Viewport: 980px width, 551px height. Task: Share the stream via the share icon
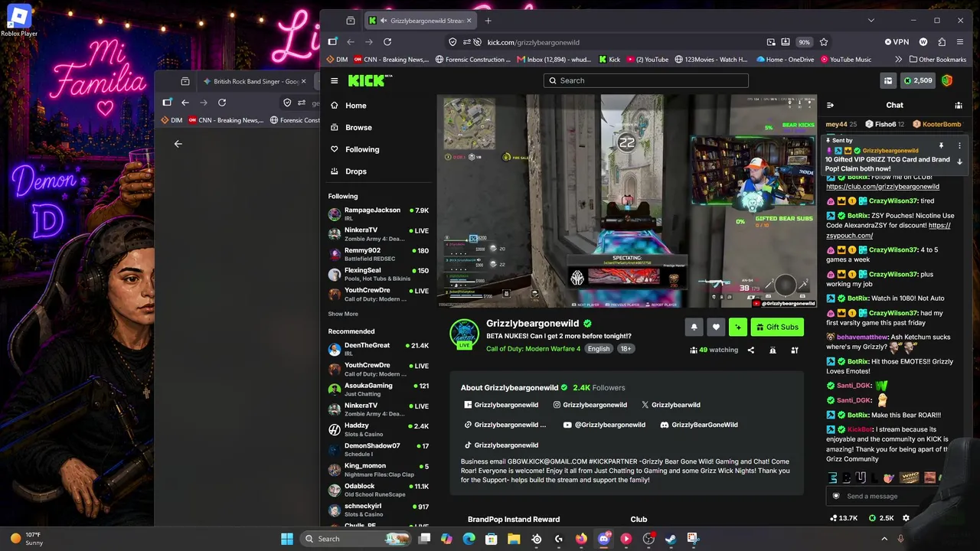coord(750,350)
